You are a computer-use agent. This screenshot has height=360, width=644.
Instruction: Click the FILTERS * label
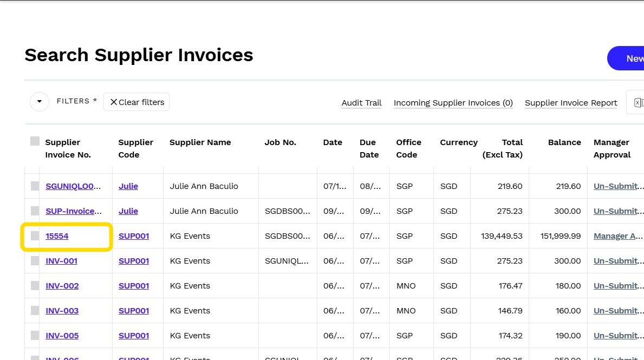77,101
